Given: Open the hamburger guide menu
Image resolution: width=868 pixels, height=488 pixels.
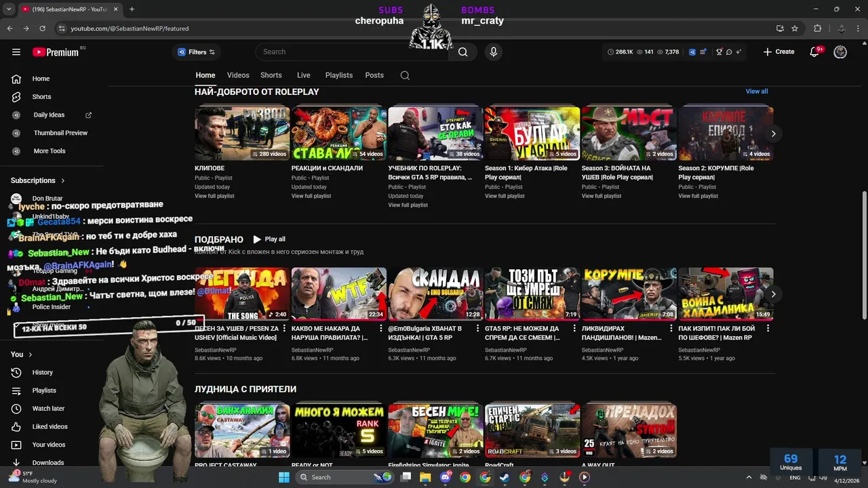Looking at the screenshot, I should click(x=16, y=52).
